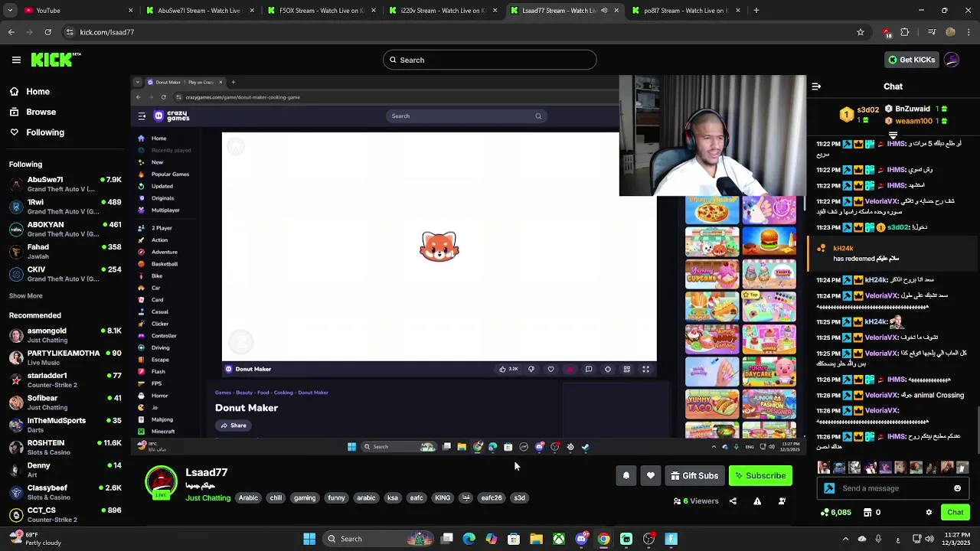This screenshot has height=551, width=980.
Task: Open Chrome from taskbar
Action: 604,539
